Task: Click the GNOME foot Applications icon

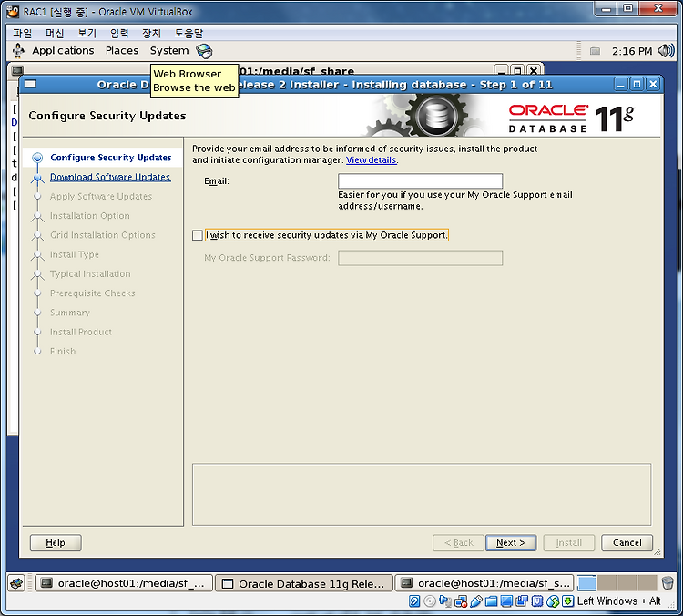Action: click(18, 51)
